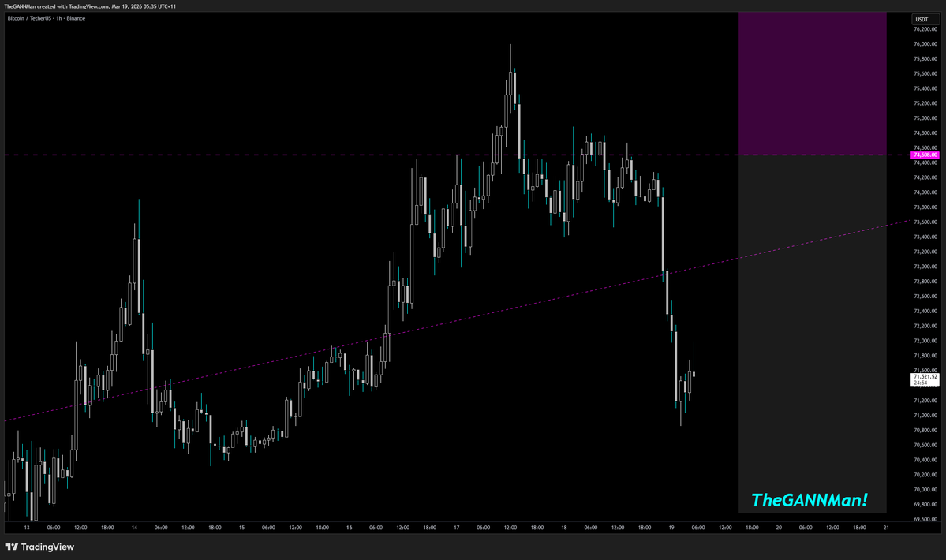Click the 74,000.00 price axis label

tap(925, 192)
